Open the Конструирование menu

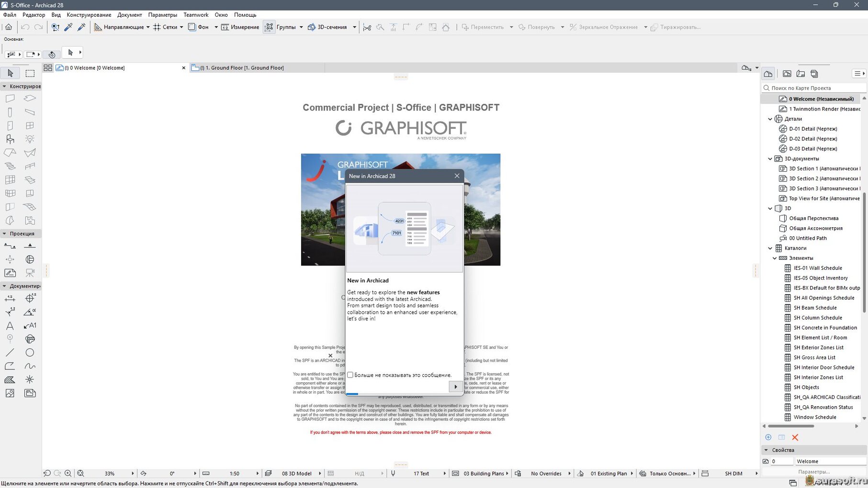click(89, 15)
